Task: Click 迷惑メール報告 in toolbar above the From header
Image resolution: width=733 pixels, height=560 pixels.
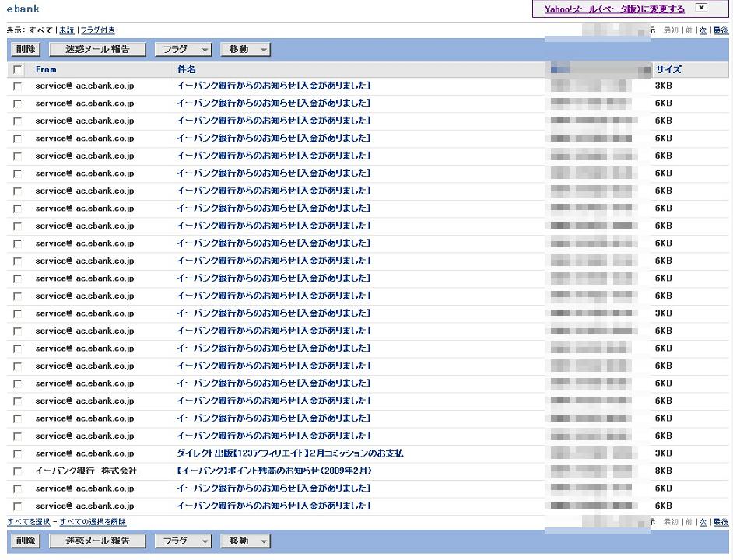Action: click(97, 49)
